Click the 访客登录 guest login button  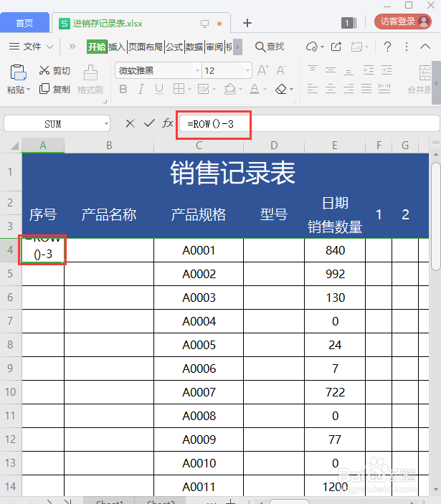coord(403,22)
